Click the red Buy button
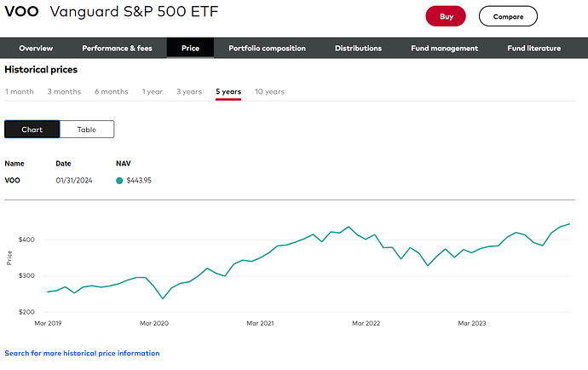Viewport: 588px width, 370px height. pyautogui.click(x=446, y=16)
